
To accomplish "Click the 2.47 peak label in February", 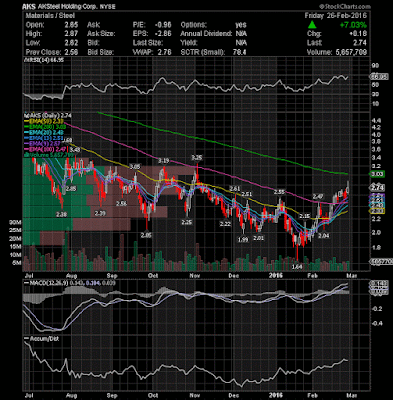I will (x=319, y=196).
